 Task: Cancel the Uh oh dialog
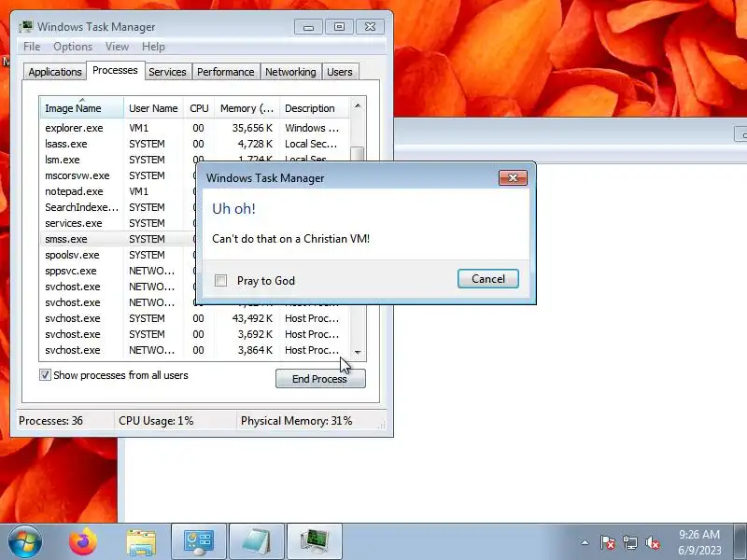487,278
